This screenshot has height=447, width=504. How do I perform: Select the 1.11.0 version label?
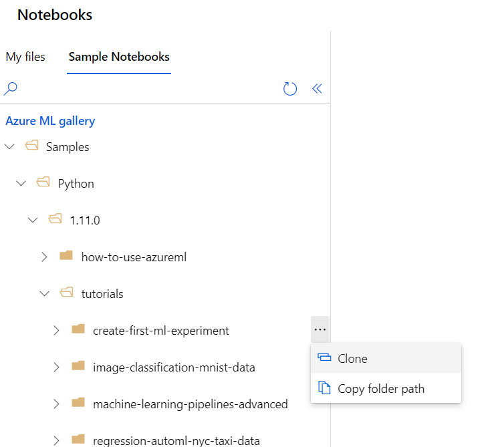pos(85,220)
